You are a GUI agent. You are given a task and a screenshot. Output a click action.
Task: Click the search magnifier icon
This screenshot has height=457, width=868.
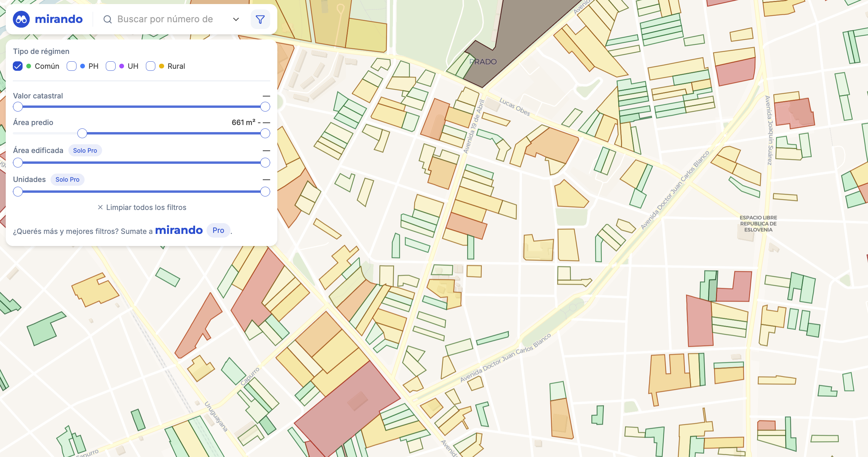tap(107, 20)
